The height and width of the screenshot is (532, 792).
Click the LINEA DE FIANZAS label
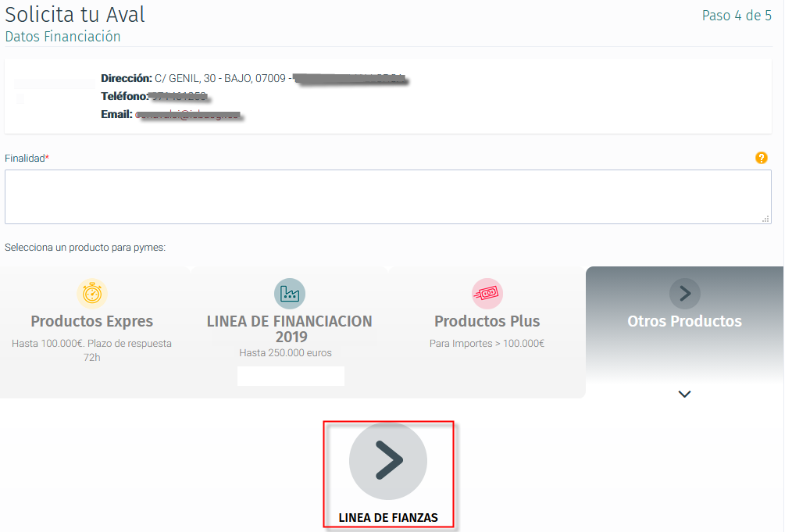pyautogui.click(x=388, y=518)
